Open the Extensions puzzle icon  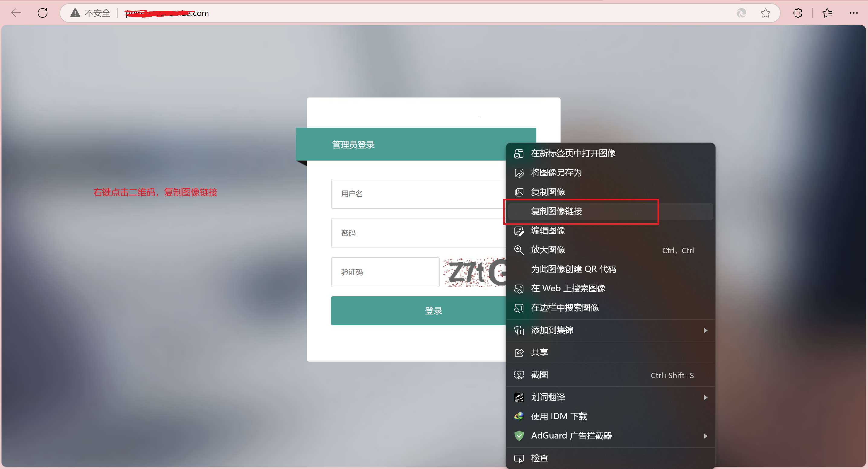point(798,13)
